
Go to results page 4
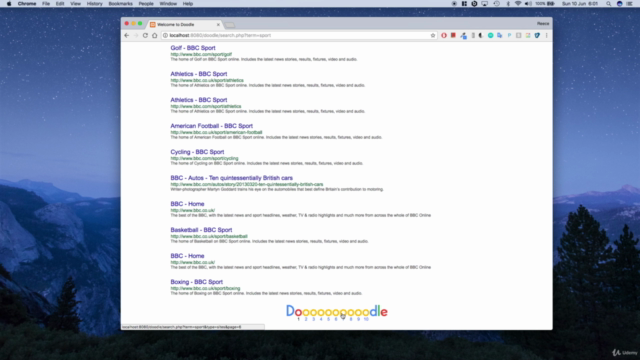(321, 319)
